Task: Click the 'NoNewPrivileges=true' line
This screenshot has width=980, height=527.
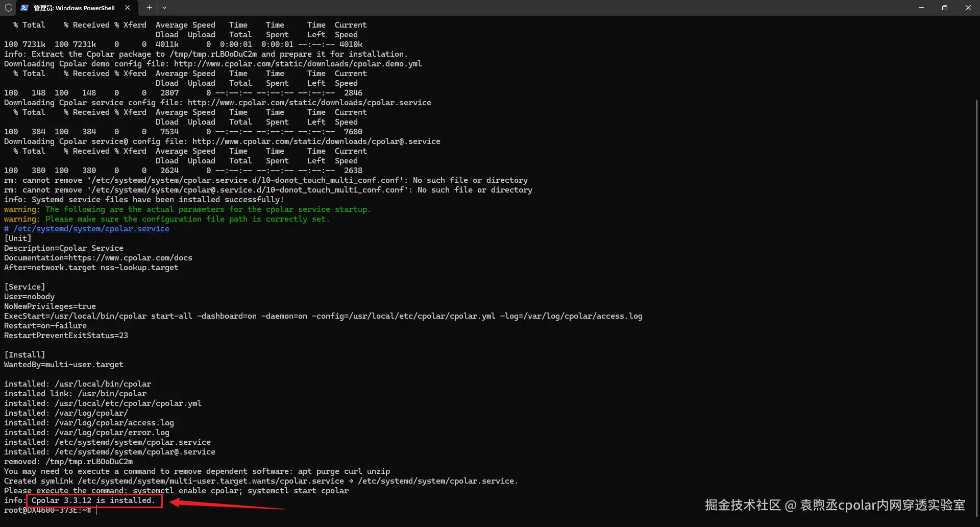Action: [x=50, y=306]
